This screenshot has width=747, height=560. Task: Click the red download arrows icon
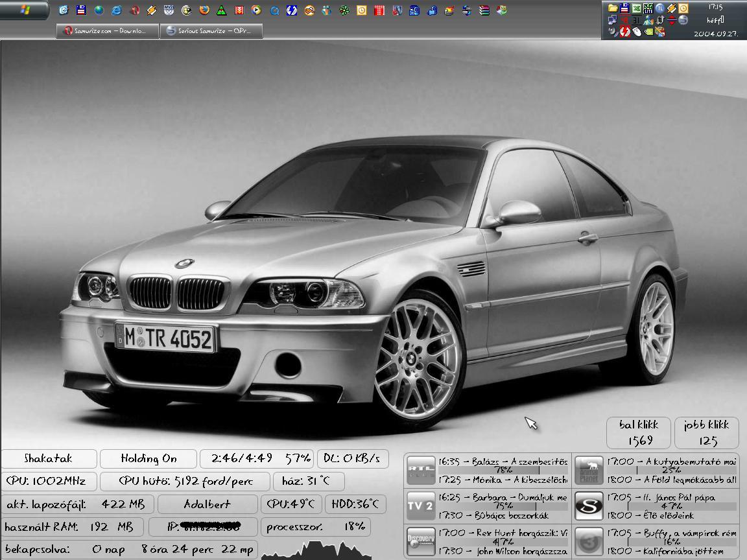pos(239,10)
